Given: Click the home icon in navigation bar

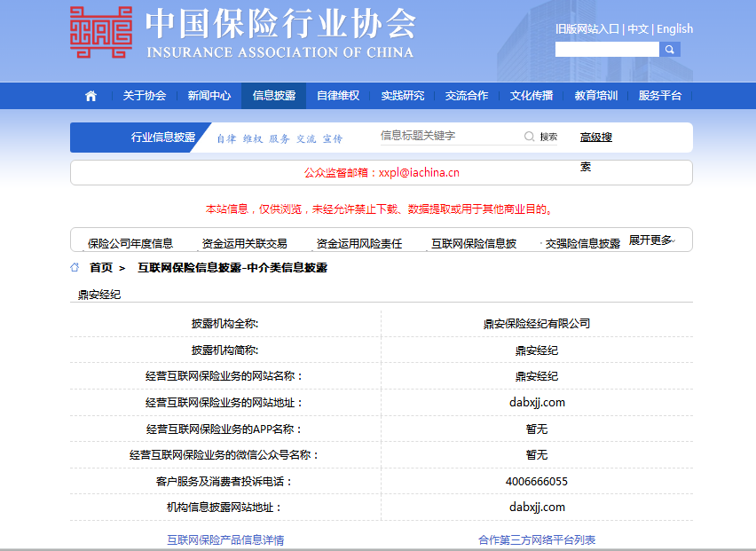Looking at the screenshot, I should tap(91, 96).
